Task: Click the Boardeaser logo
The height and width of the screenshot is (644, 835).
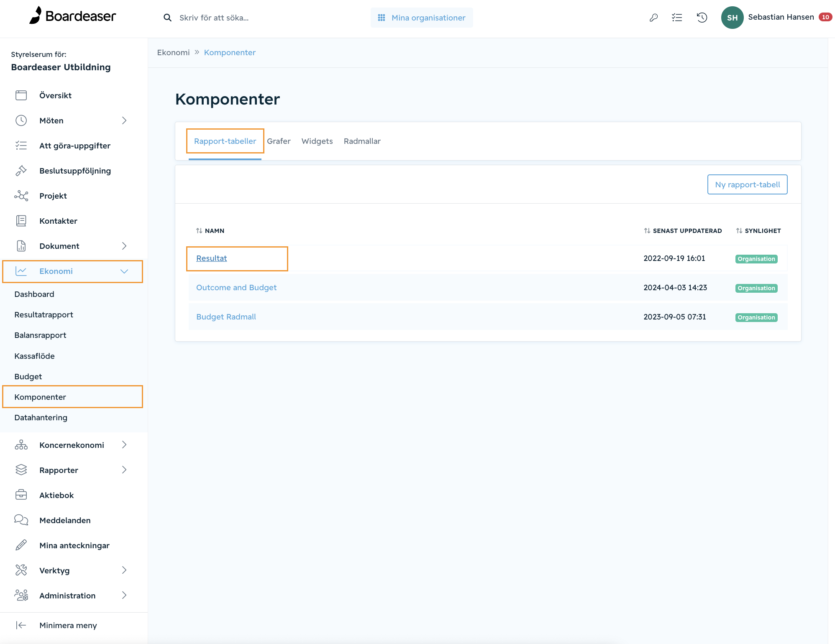Action: 72,16
